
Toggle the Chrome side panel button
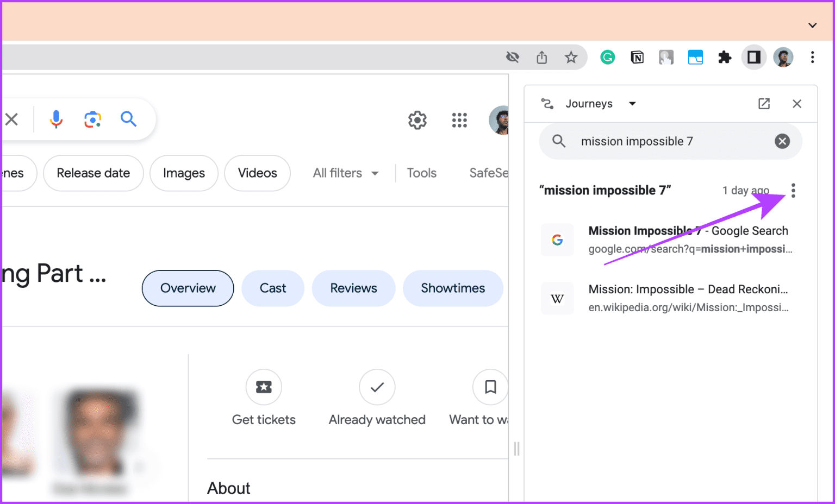[754, 57]
